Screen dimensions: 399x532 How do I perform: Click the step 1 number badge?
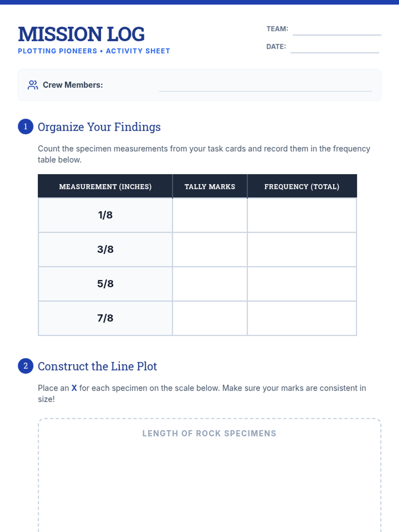coord(26,127)
